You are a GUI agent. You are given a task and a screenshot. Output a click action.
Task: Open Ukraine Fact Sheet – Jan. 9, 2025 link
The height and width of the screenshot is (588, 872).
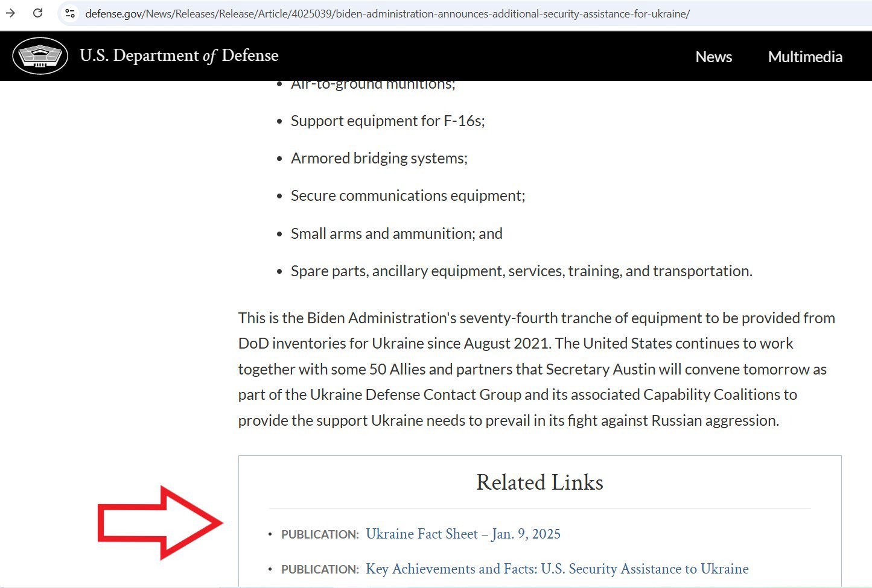pyautogui.click(x=463, y=534)
